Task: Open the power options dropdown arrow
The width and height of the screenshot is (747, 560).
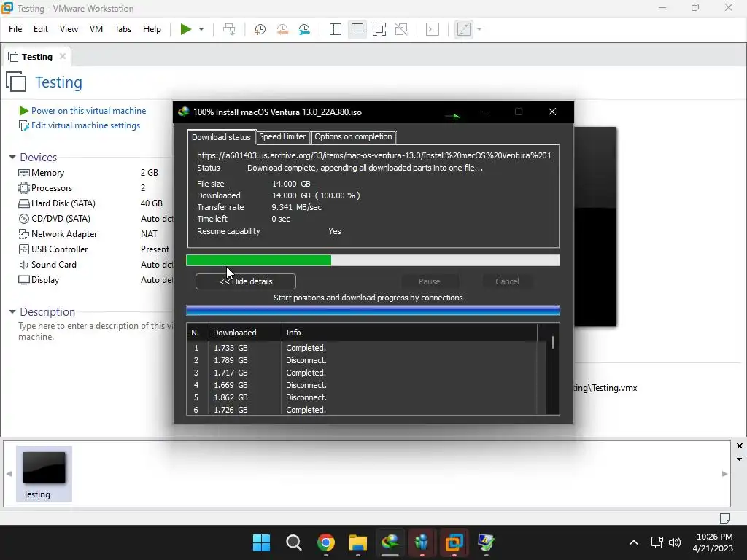Action: [201, 29]
